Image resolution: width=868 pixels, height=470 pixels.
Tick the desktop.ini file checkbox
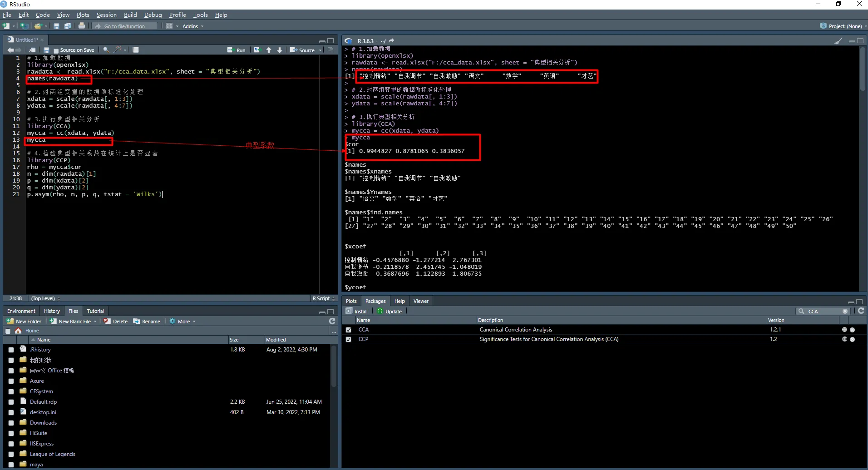[x=11, y=413]
